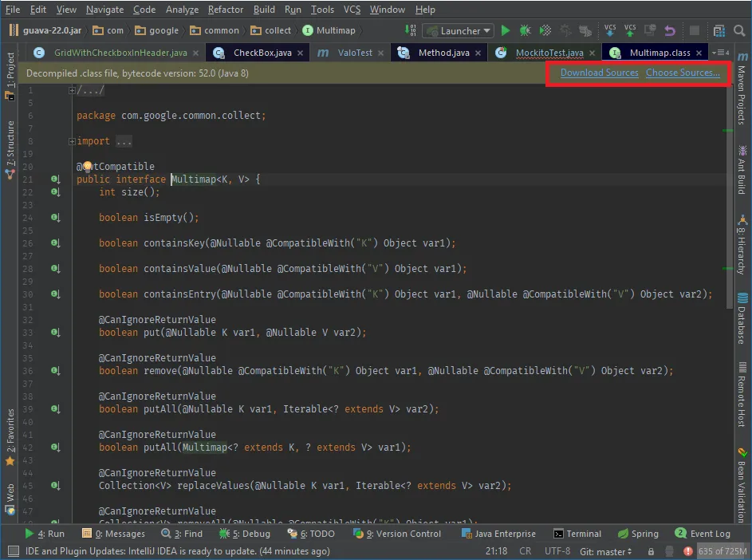The height and width of the screenshot is (560, 752).
Task: Switch to the MockitoTest.java tab
Action: tap(549, 53)
